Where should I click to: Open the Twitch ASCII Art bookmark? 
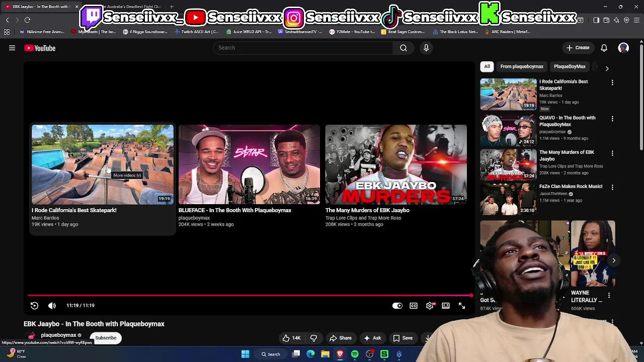[197, 32]
